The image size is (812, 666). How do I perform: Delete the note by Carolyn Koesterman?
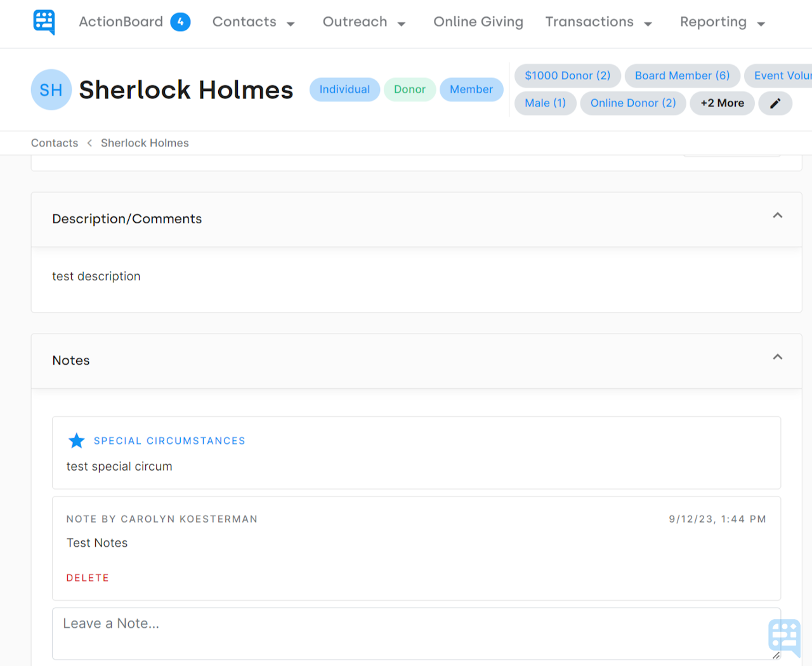coord(88,578)
